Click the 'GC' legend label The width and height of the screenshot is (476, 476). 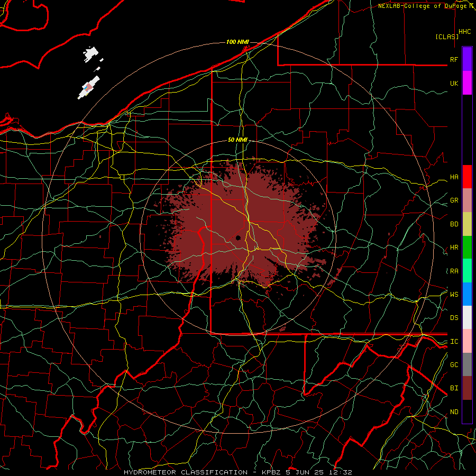454,365
